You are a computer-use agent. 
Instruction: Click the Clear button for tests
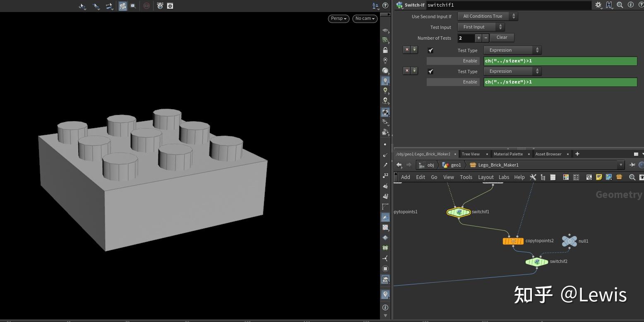point(502,38)
